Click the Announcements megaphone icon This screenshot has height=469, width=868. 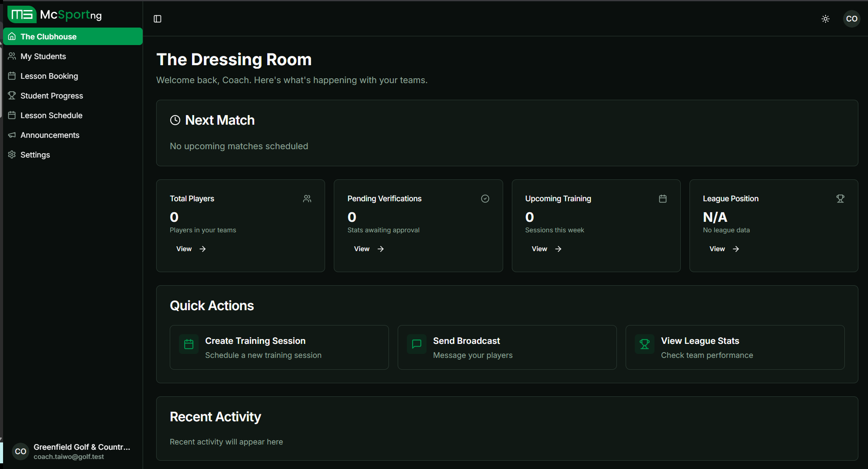(x=12, y=135)
